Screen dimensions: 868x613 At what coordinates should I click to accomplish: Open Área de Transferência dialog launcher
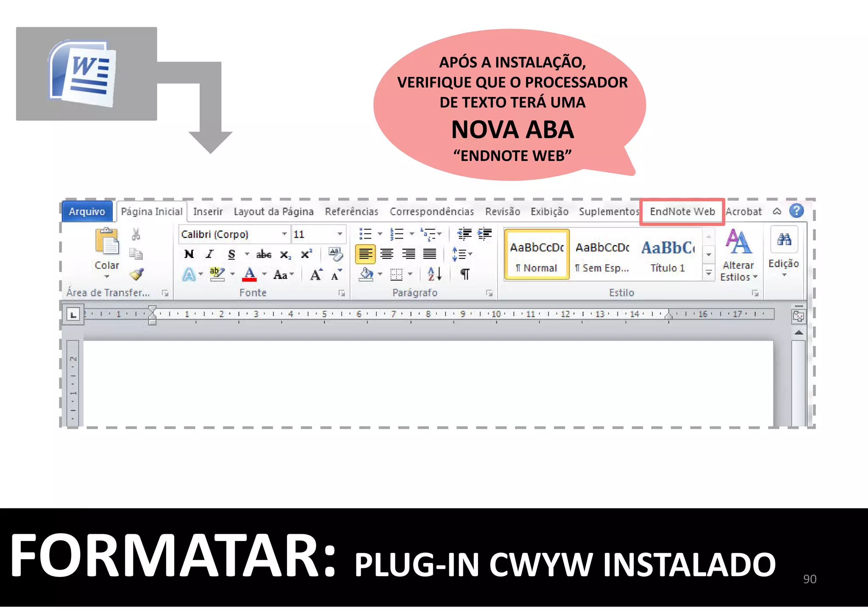pos(165,293)
